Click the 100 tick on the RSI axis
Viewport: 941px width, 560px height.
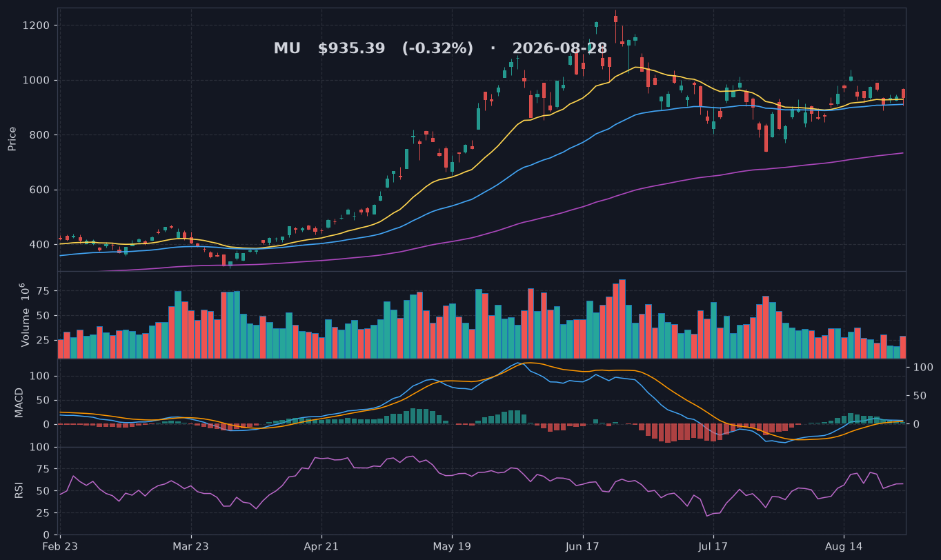pos(40,447)
